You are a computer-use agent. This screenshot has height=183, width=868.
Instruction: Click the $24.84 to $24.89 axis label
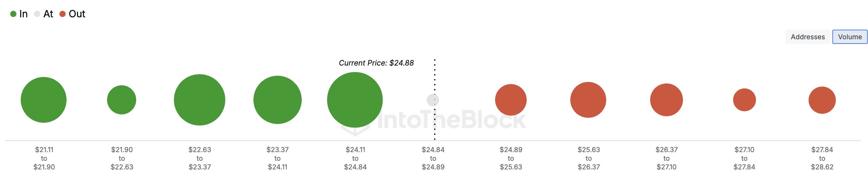coord(433,158)
